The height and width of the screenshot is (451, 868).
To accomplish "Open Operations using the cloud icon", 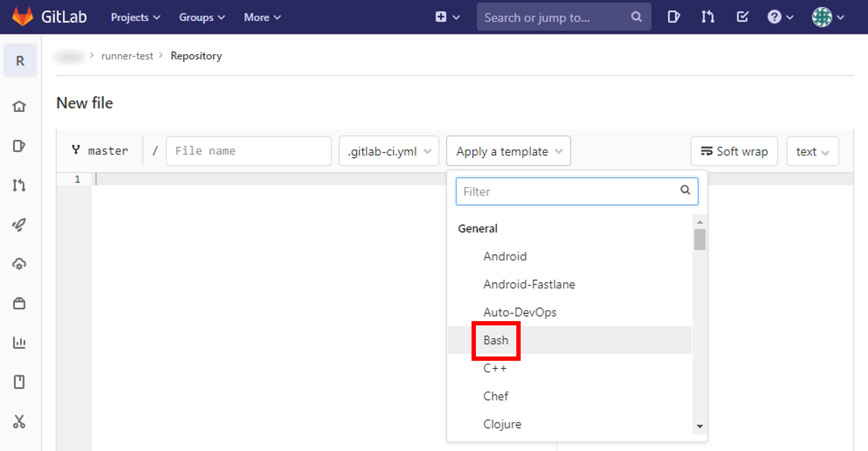I will point(19,263).
